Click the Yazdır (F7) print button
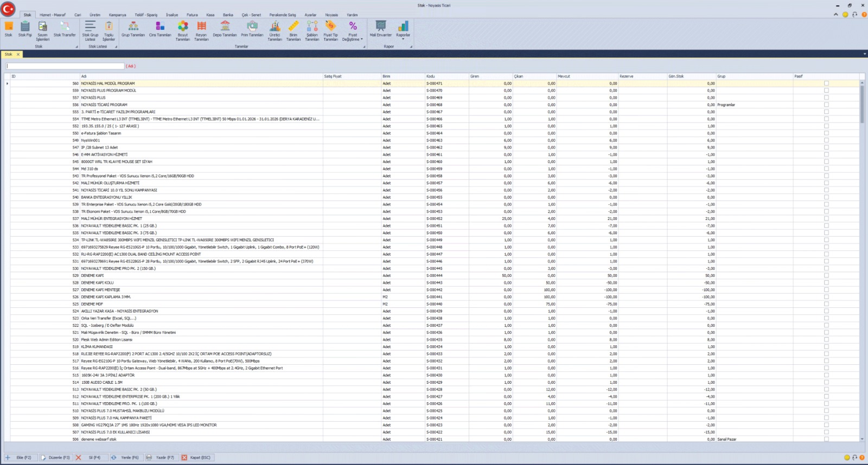This screenshot has height=465, width=868. [x=161, y=458]
